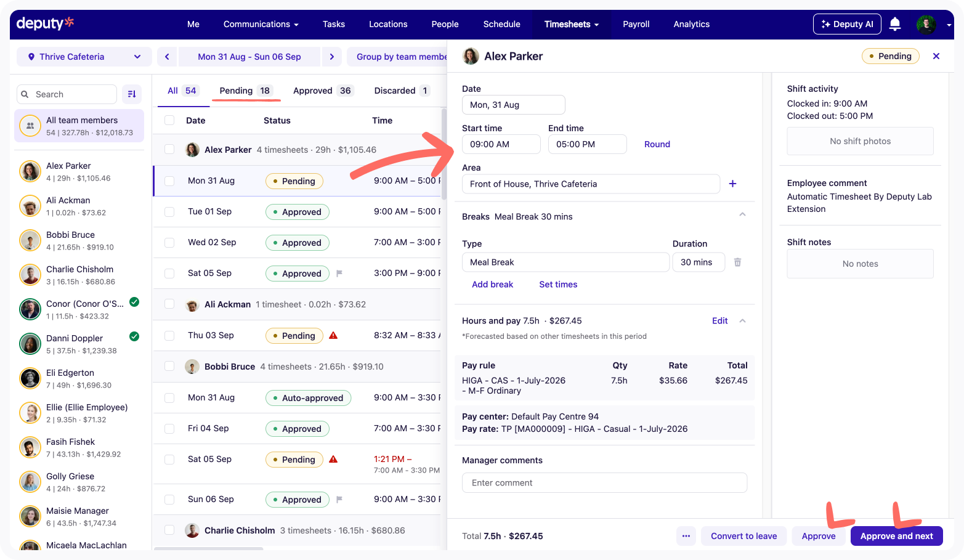Go to next week arrow
The height and width of the screenshot is (560, 964).
[332, 57]
